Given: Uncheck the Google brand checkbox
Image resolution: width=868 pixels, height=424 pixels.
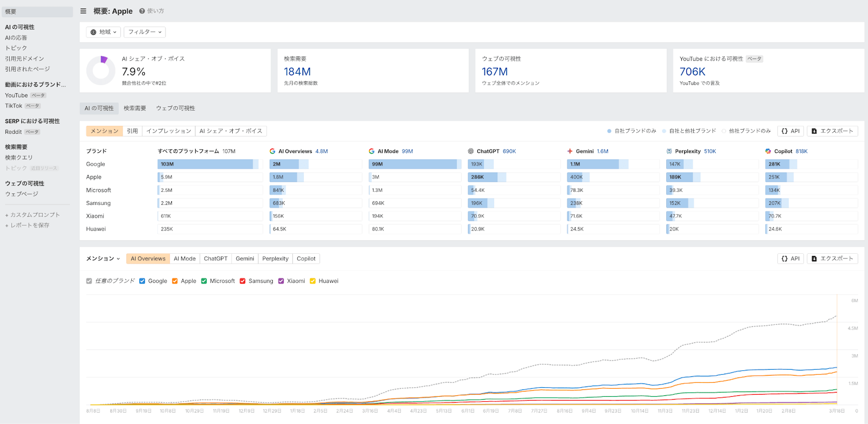Looking at the screenshot, I should (142, 281).
